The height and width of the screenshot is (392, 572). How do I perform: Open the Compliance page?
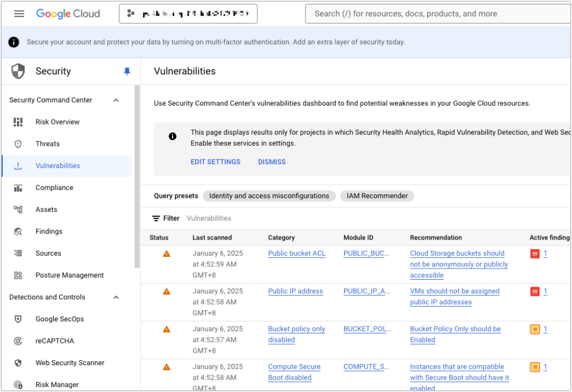(x=54, y=188)
